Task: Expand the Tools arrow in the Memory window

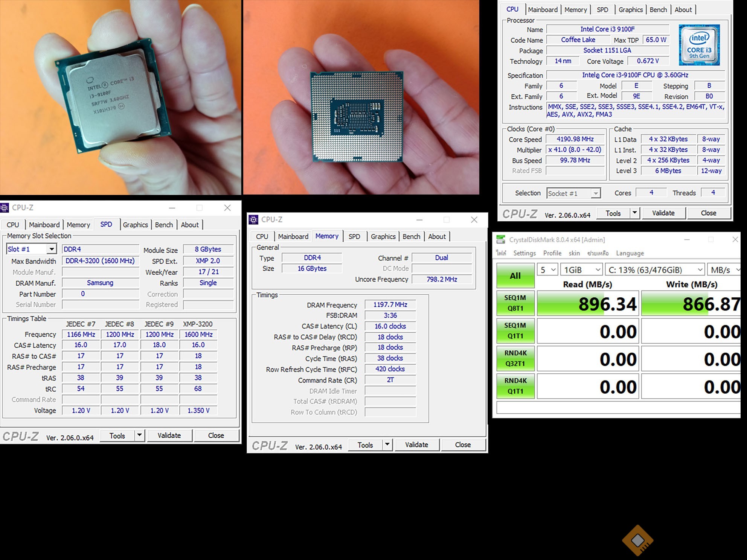Action: [x=387, y=445]
